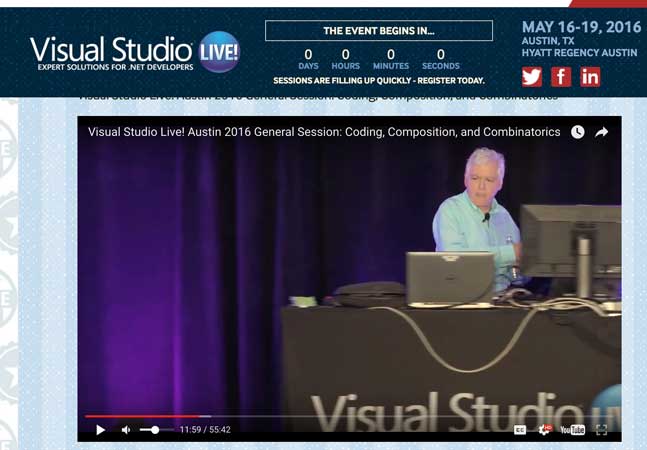The image size is (647, 450).
Task: Click 'The Event Begins In...' banner
Action: [x=378, y=31]
